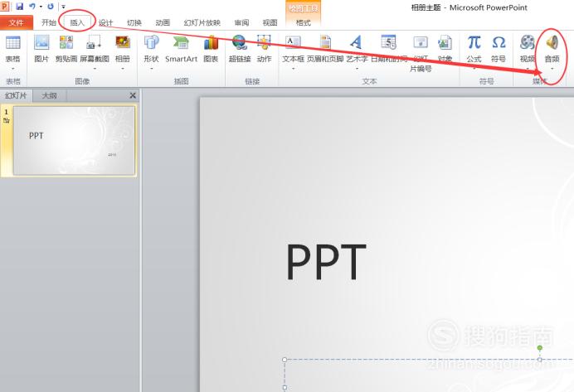Open the 格式 format tab

(303, 22)
